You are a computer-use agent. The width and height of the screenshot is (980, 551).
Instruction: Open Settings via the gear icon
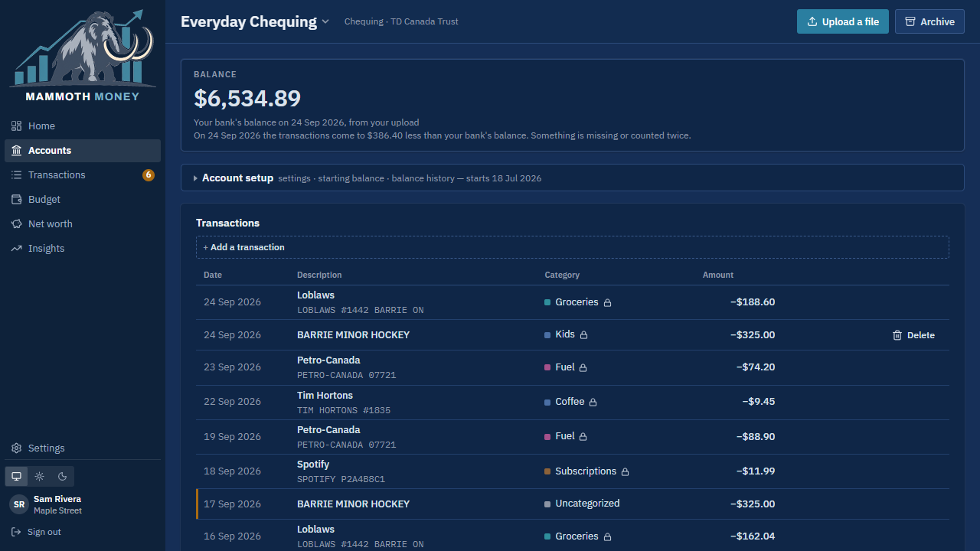[16, 448]
